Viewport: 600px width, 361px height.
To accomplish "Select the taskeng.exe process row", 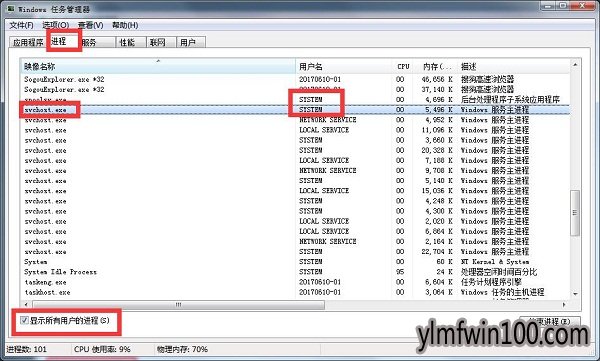I will 295,282.
